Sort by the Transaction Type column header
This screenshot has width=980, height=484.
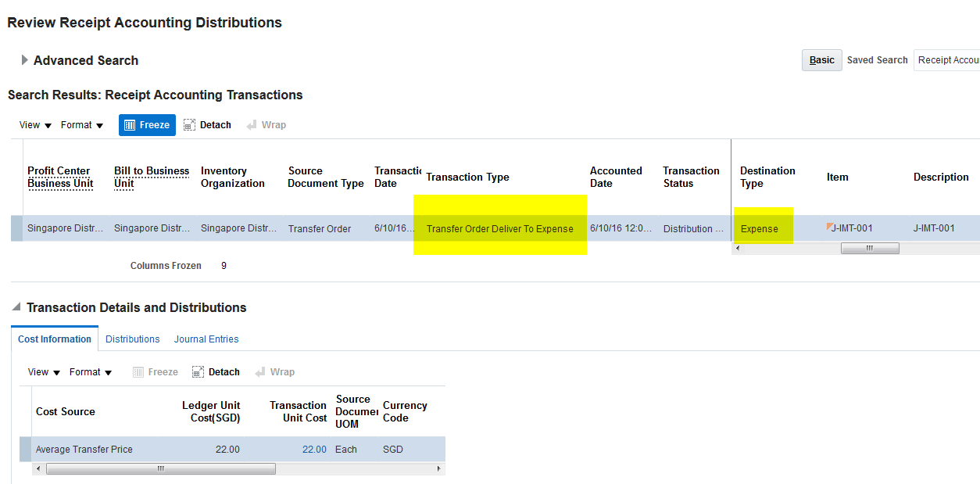pos(467,177)
